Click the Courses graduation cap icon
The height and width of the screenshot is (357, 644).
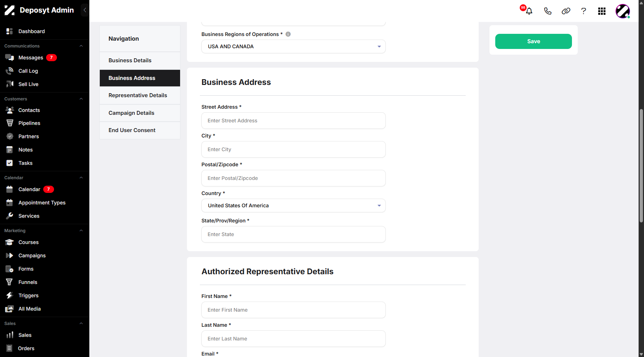tap(10, 242)
